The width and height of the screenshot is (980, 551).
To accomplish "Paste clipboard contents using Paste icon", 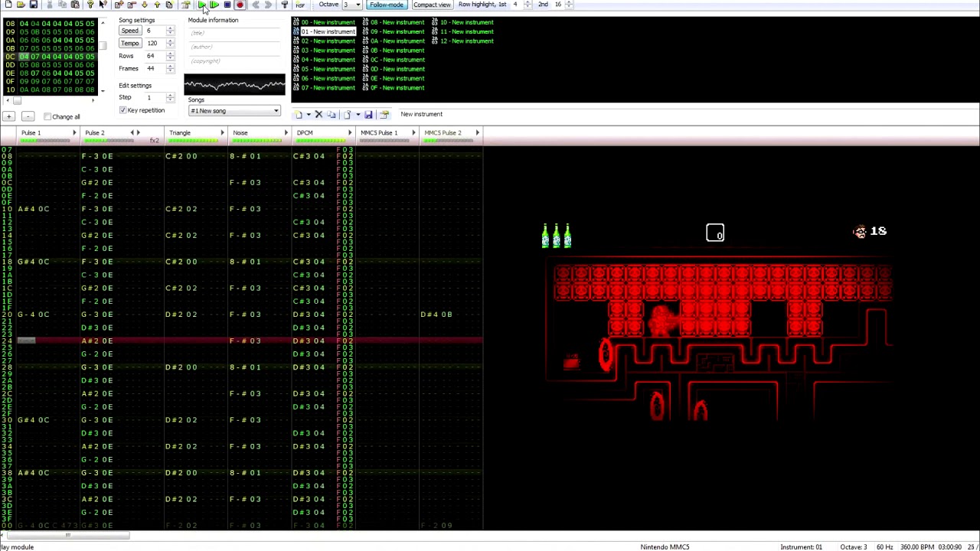I will (x=75, y=5).
